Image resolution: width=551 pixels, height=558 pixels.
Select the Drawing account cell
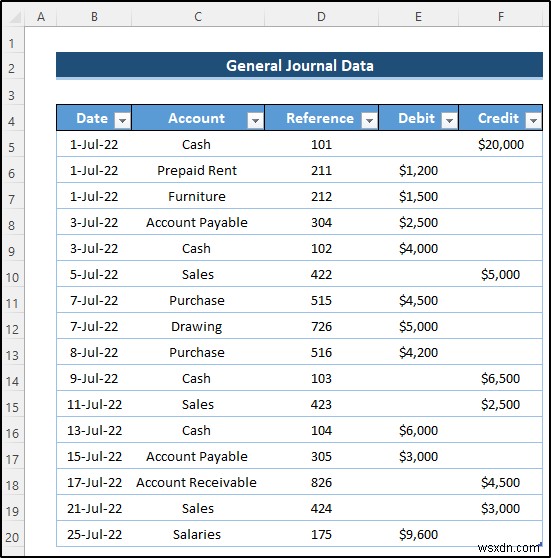point(198,326)
